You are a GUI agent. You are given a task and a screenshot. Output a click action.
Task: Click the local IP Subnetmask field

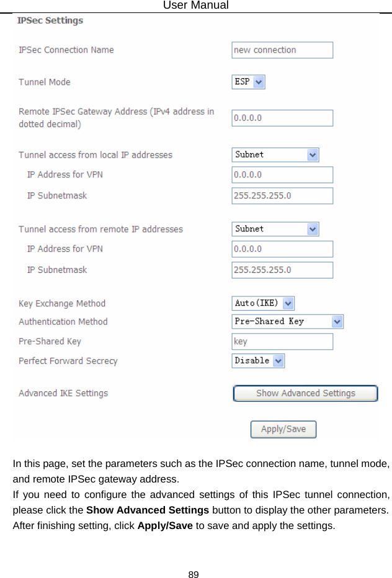(282, 196)
